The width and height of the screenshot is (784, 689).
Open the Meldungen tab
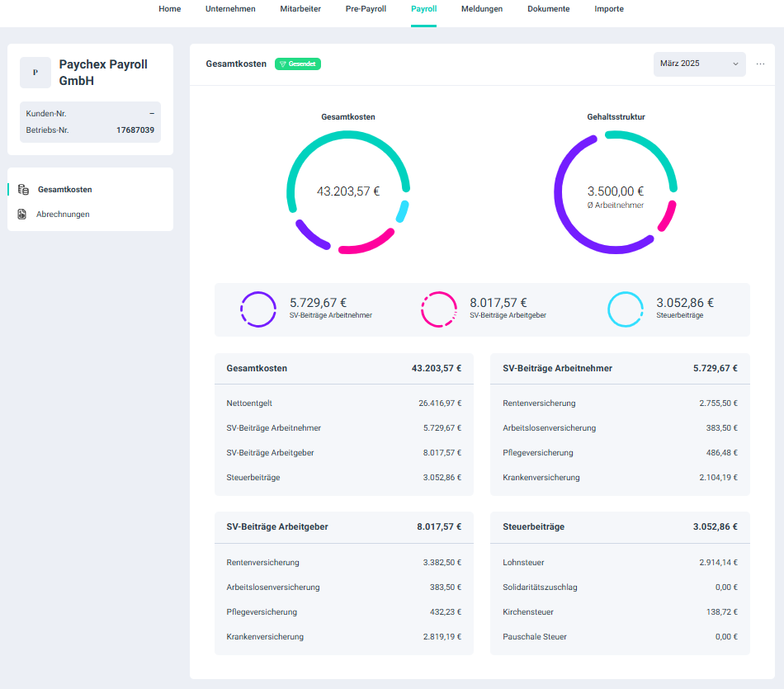tap(482, 9)
